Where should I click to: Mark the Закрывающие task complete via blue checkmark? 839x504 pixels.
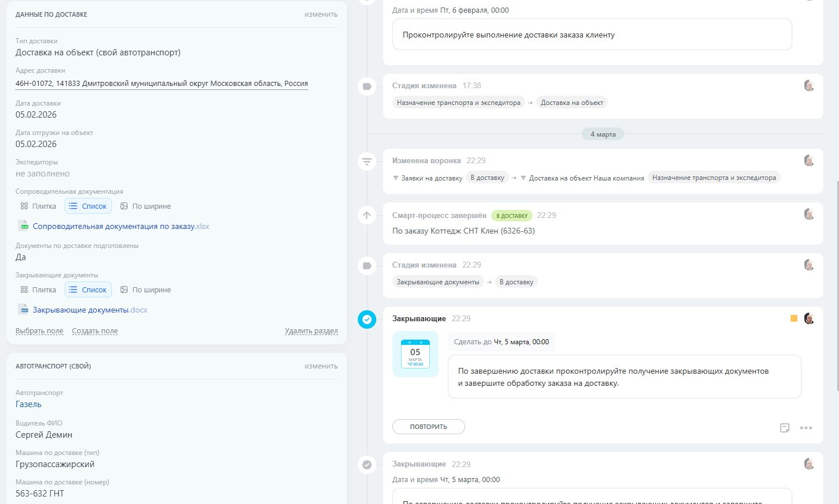pos(367,319)
